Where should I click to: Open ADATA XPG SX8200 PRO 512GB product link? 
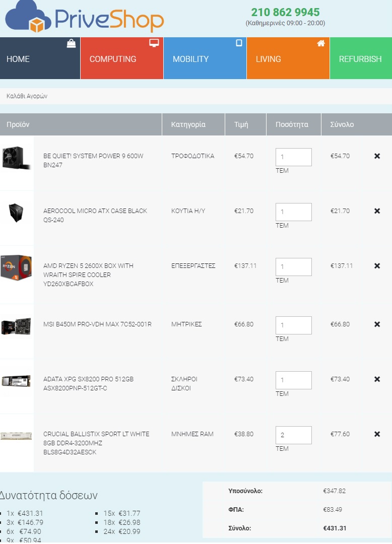point(89,383)
